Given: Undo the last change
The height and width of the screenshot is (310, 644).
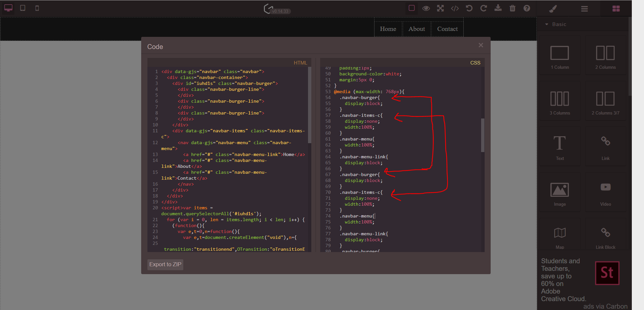Looking at the screenshot, I should (469, 8).
